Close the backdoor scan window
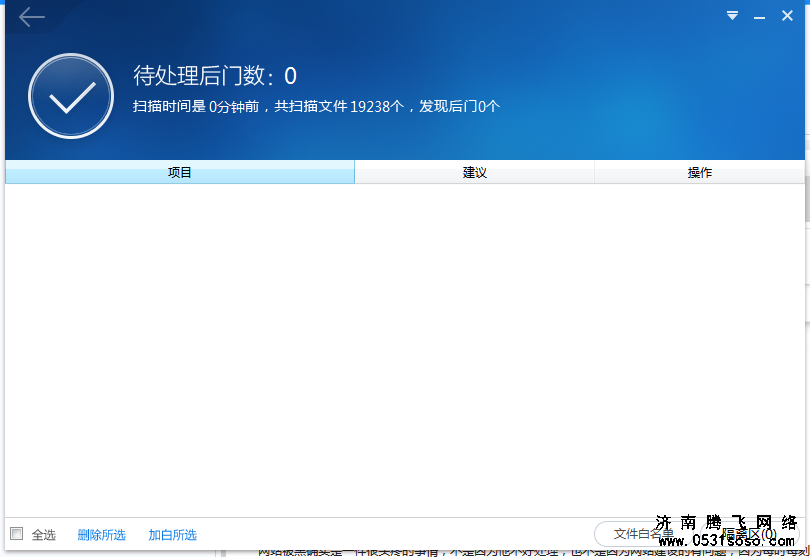The height and width of the screenshot is (557, 810). 787,16
